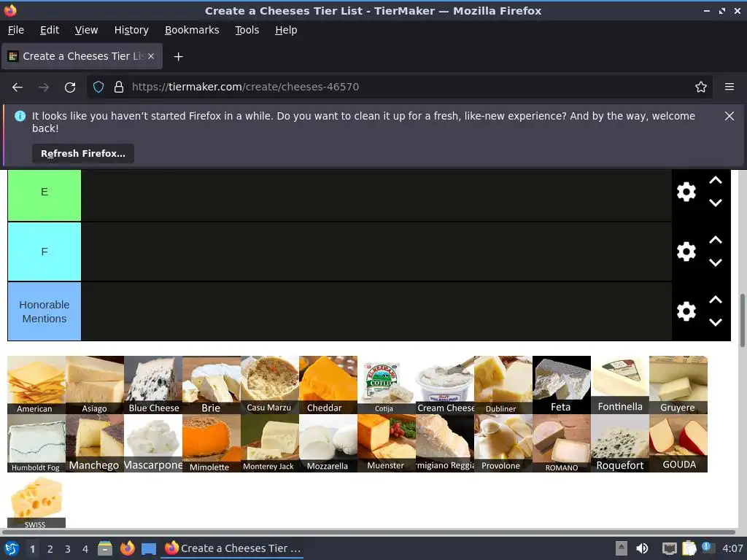Go back to previous page
747x560 pixels.
click(x=18, y=87)
